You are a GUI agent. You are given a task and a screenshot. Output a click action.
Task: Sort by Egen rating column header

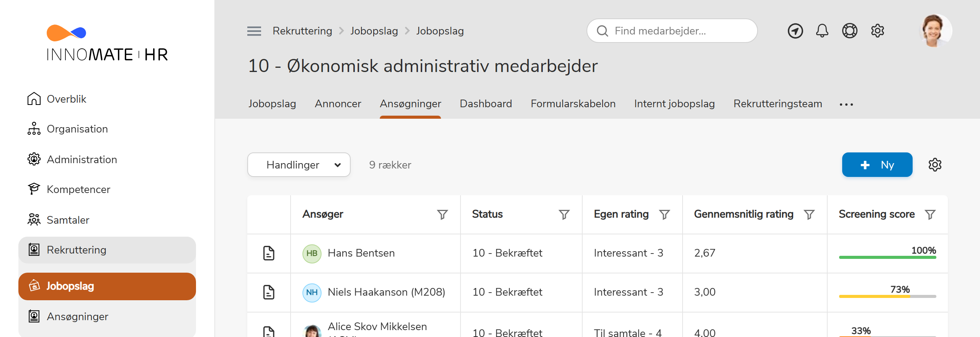coord(621,214)
